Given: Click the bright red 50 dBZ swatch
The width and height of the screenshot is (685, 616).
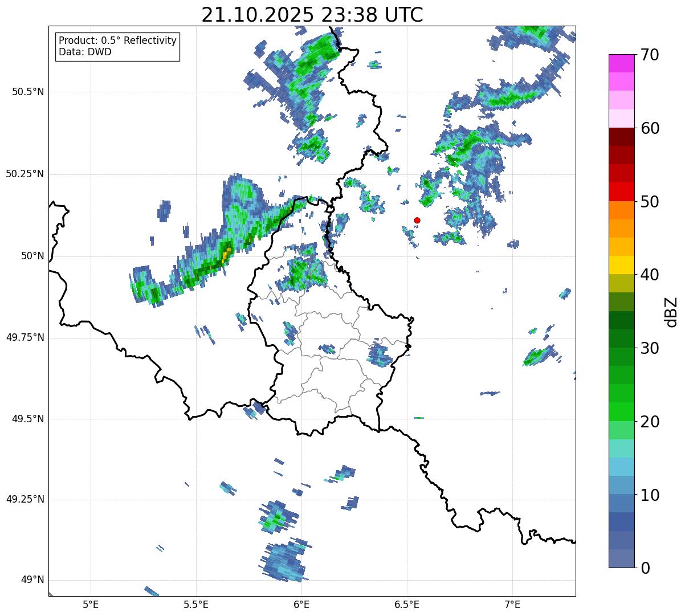Looking at the screenshot, I should [621, 192].
